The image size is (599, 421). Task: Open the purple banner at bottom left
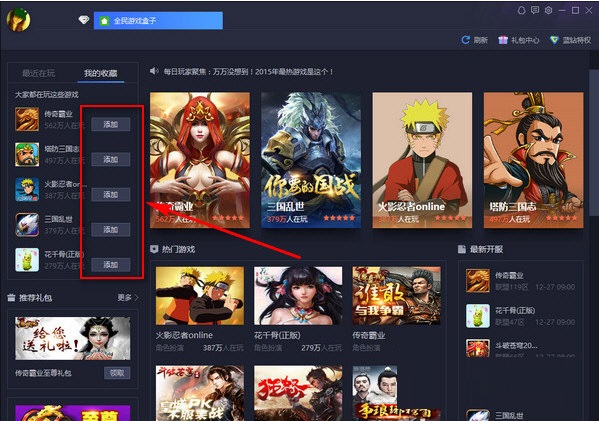click(x=73, y=413)
